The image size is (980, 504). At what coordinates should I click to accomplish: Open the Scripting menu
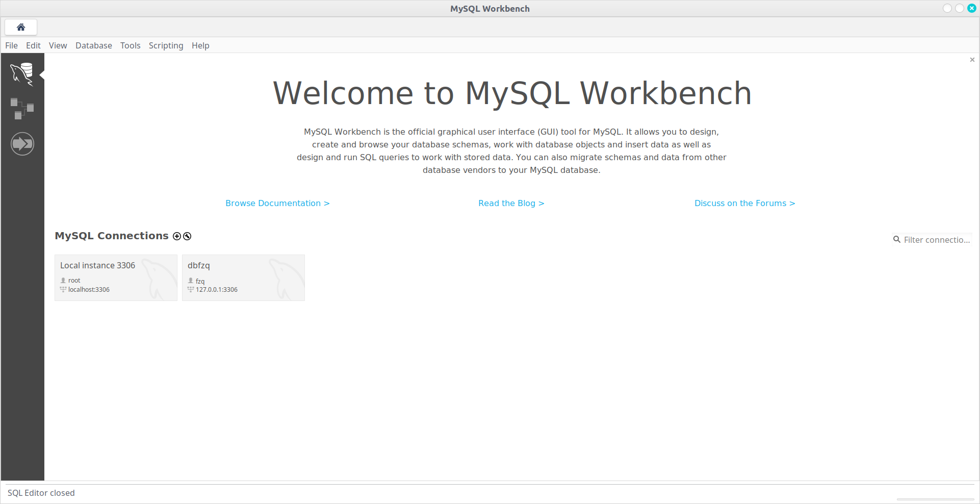coord(166,45)
